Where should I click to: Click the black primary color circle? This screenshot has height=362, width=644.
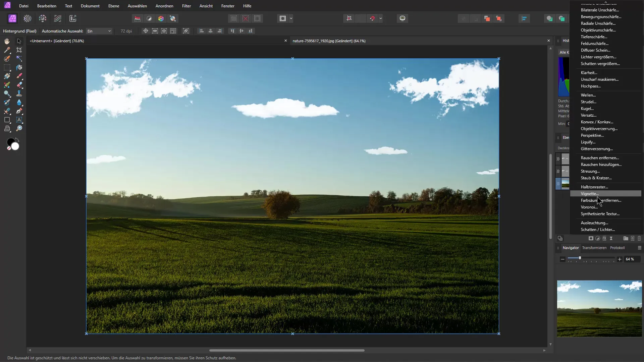coord(10,142)
